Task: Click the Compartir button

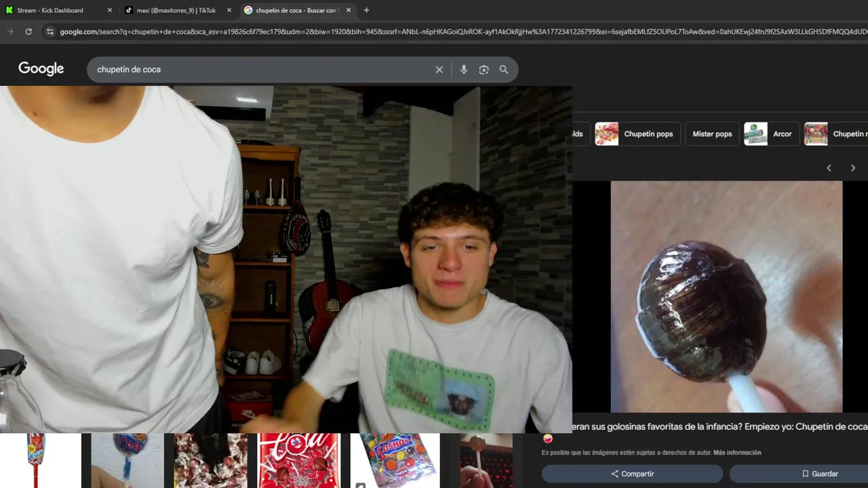Action: coord(632,474)
